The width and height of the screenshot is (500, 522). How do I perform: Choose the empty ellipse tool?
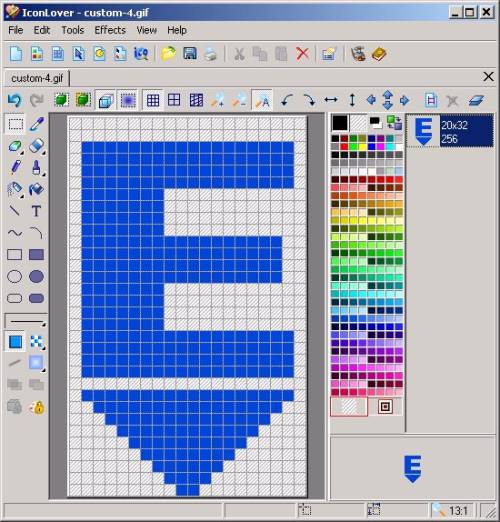[15, 276]
